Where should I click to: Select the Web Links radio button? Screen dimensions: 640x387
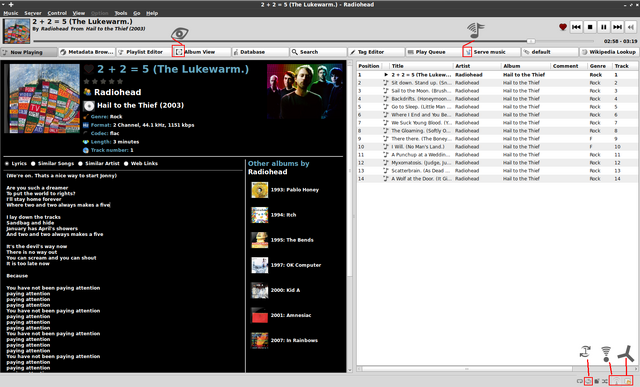tap(126, 164)
